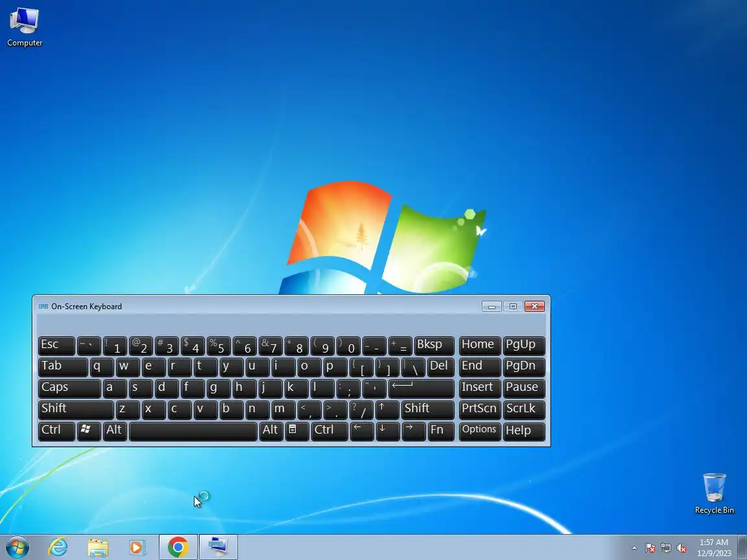
Task: Tap the period key
Action: click(335, 410)
